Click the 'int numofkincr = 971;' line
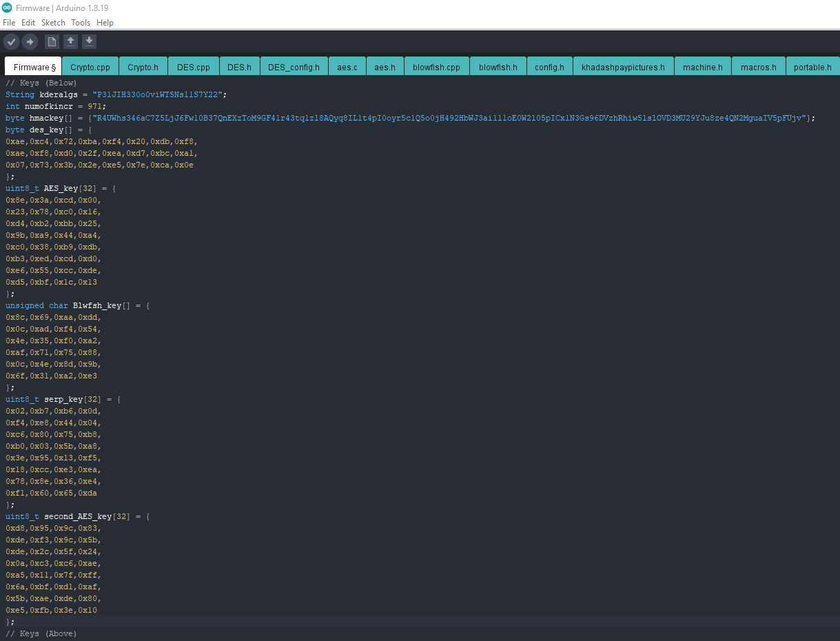The height and width of the screenshot is (641, 840). (x=56, y=106)
